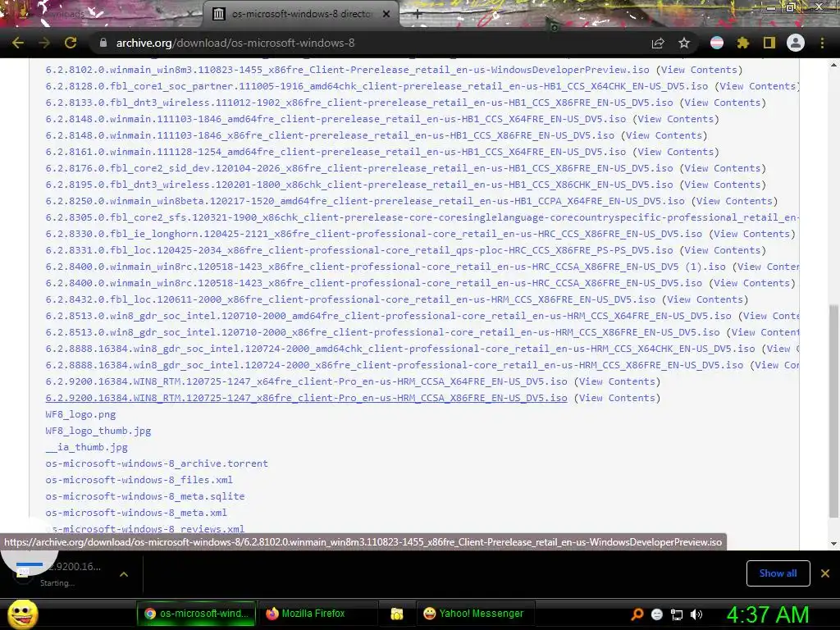
Task: View Contents of 6.2.9200.16384 x86fre iso
Action: [617, 398]
